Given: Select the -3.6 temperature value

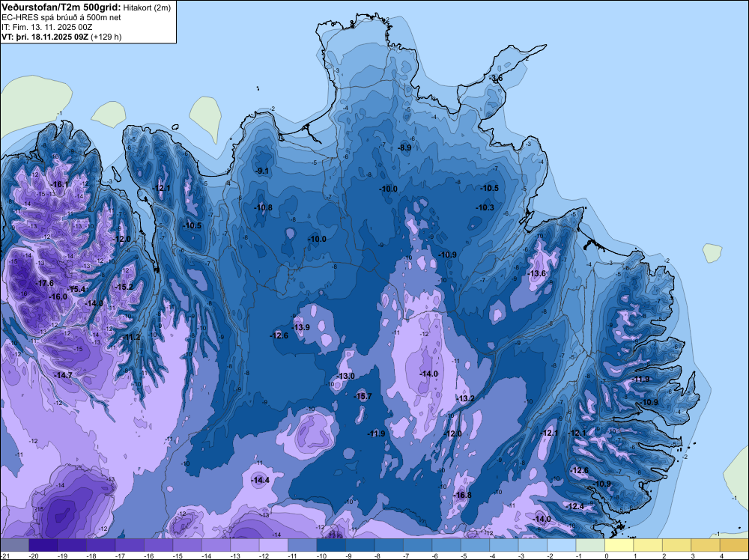Looking at the screenshot, I should click(x=496, y=78).
